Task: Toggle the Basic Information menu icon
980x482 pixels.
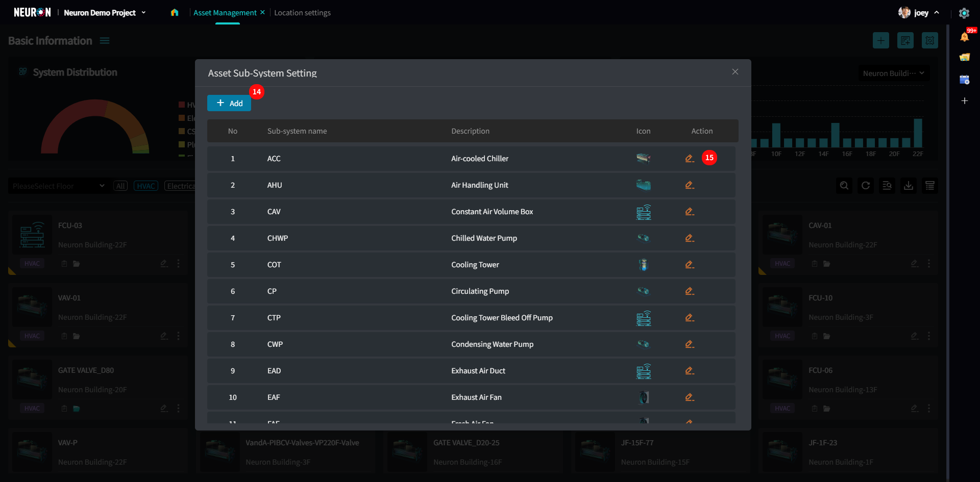Action: (x=105, y=41)
